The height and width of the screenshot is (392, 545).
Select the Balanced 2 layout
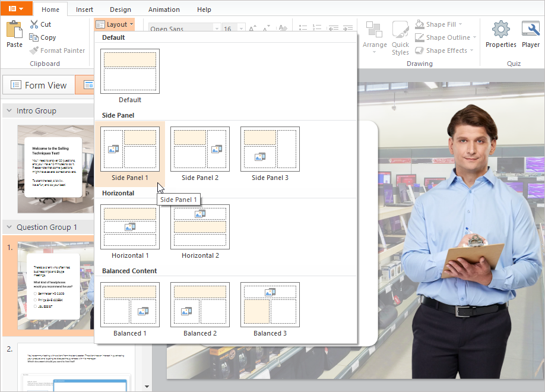pyautogui.click(x=199, y=304)
